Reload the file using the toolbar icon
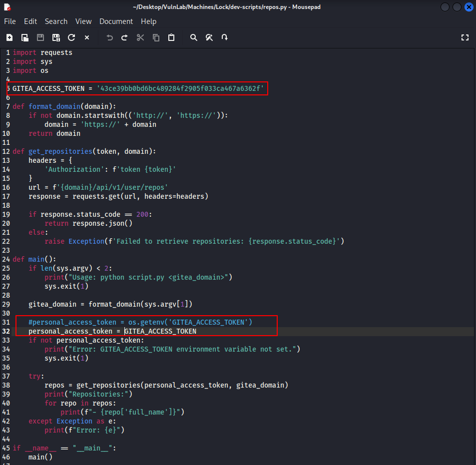 pos(71,37)
